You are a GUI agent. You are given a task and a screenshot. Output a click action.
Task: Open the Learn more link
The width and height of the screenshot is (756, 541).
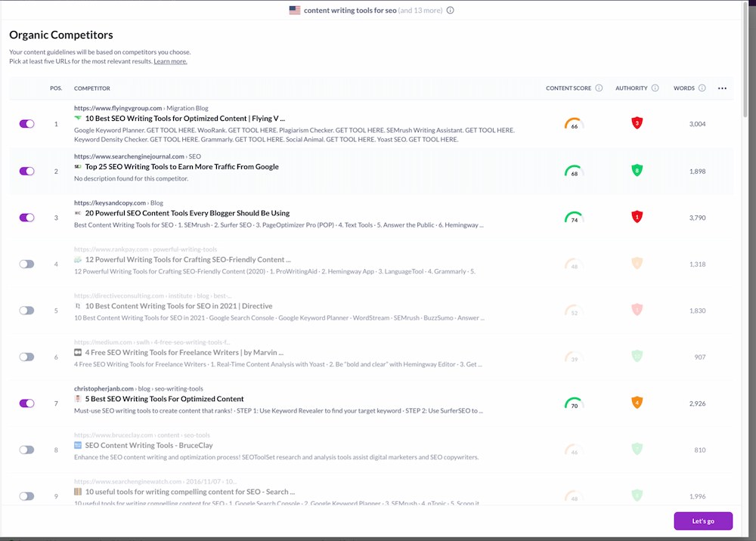point(170,61)
